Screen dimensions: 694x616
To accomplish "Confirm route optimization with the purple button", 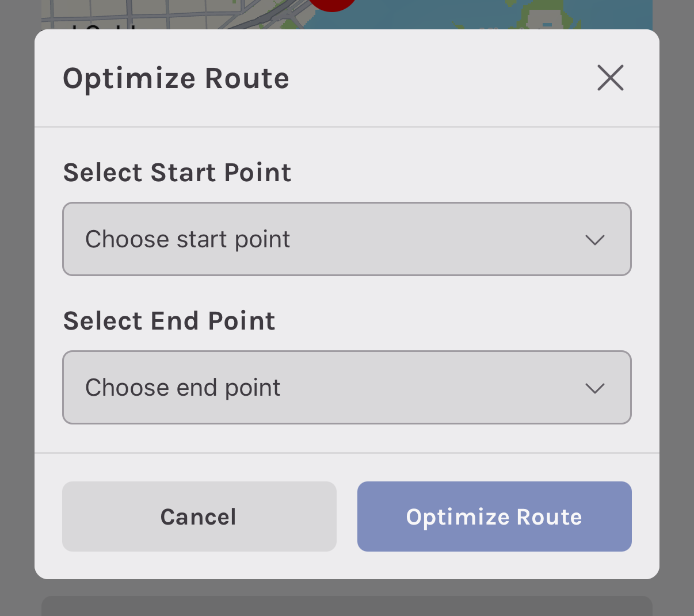I will pyautogui.click(x=494, y=516).
